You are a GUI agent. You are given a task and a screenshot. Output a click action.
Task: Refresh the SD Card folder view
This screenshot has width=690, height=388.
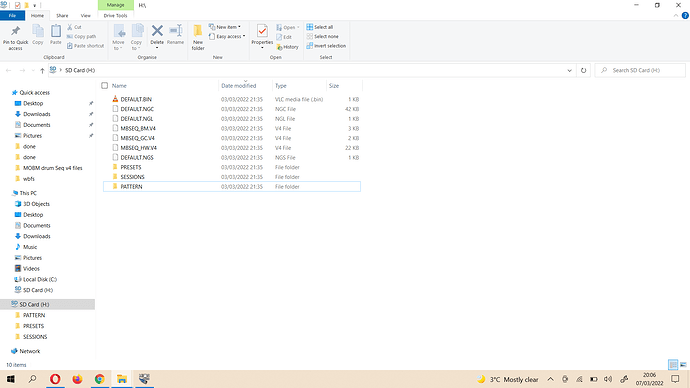point(584,70)
